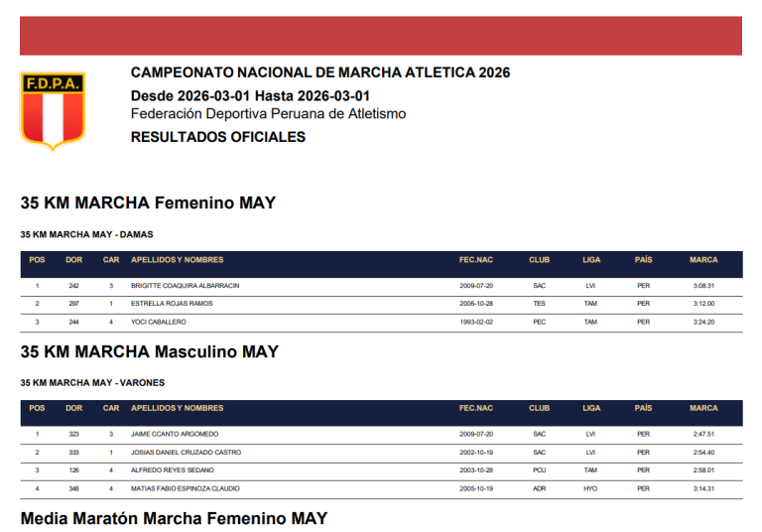Click Yoci Caballero's mark 3:24.20
The width and height of the screenshot is (762, 532).
tap(703, 322)
